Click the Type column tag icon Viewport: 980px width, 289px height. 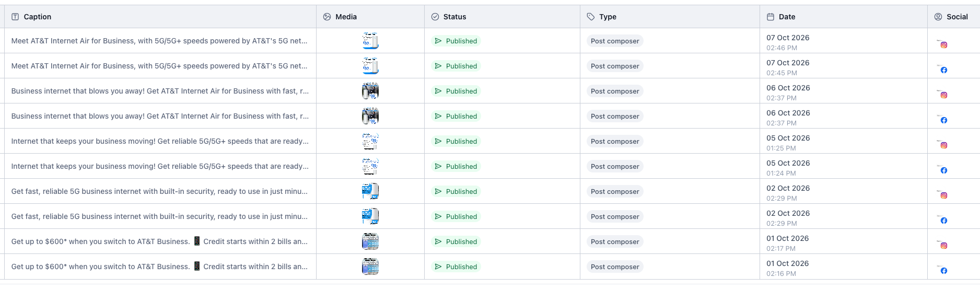tap(591, 17)
